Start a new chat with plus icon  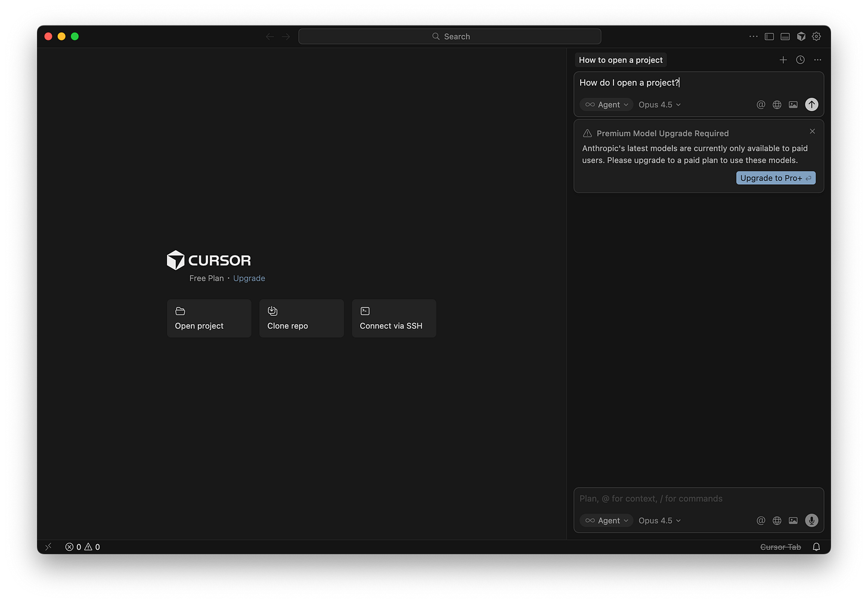click(783, 60)
